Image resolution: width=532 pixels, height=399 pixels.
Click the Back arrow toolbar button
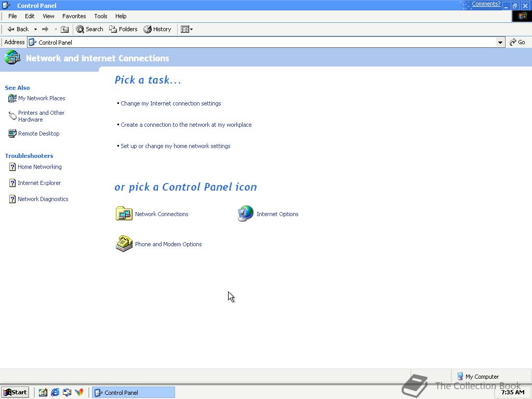pyautogui.click(x=18, y=29)
